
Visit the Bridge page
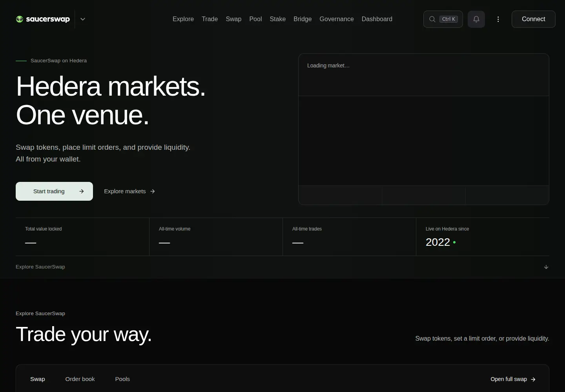303,19
